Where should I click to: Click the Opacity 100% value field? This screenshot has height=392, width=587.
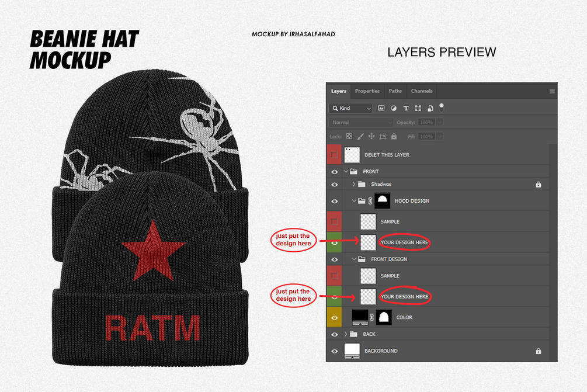click(x=427, y=123)
